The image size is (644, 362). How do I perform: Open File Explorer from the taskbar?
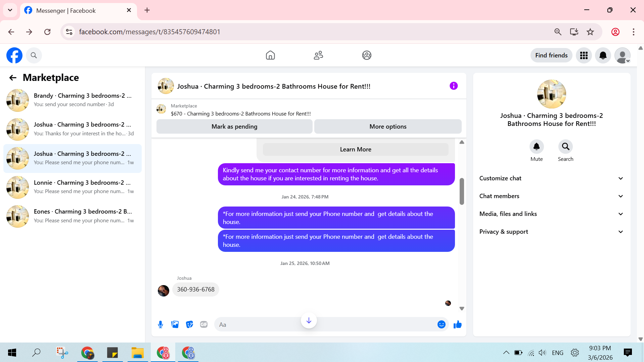[137, 353]
